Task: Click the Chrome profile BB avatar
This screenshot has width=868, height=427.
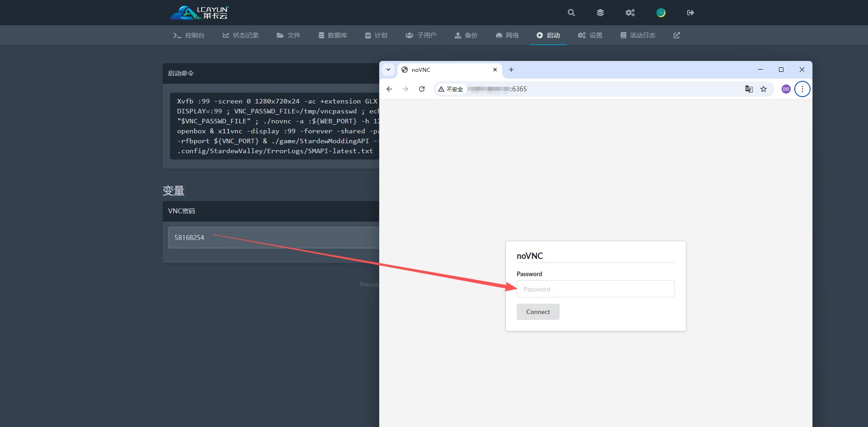Action: click(786, 89)
